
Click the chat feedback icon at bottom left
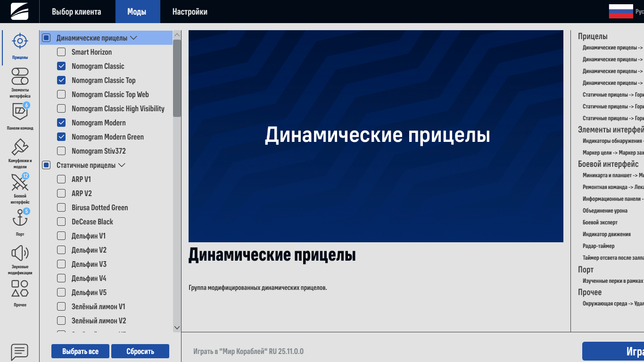(x=20, y=351)
